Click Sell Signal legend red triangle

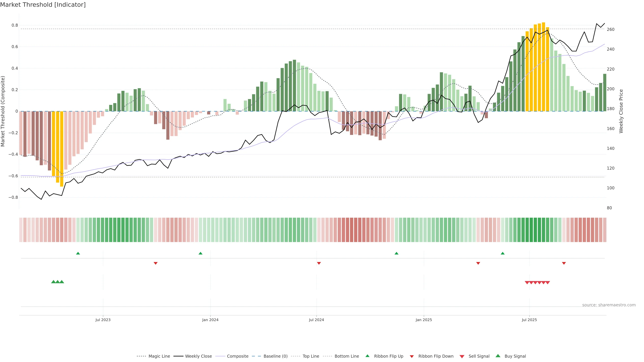[462, 356]
